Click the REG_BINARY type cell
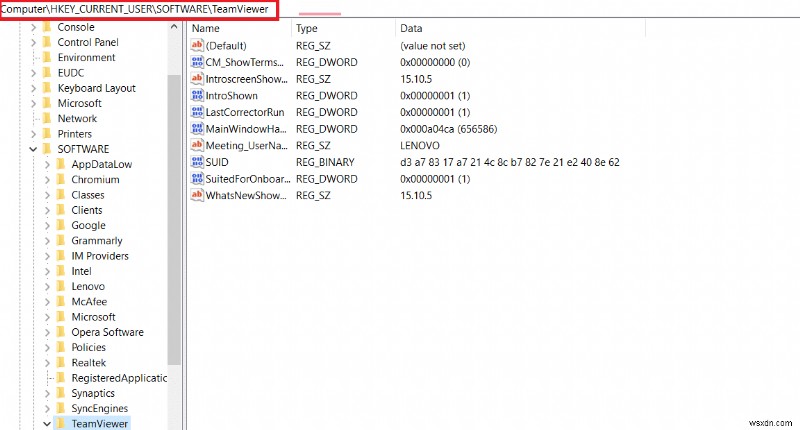The height and width of the screenshot is (430, 800). click(325, 162)
